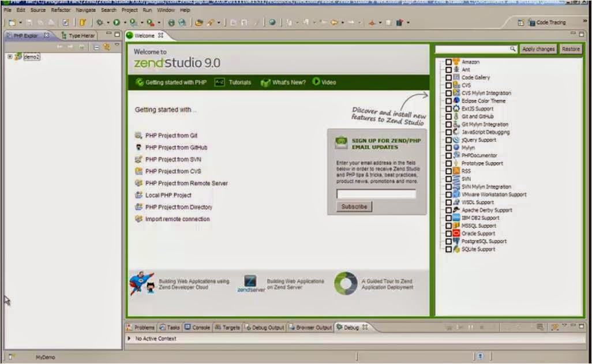This screenshot has width=592, height=364.
Task: Open the Project menu
Action: click(129, 10)
